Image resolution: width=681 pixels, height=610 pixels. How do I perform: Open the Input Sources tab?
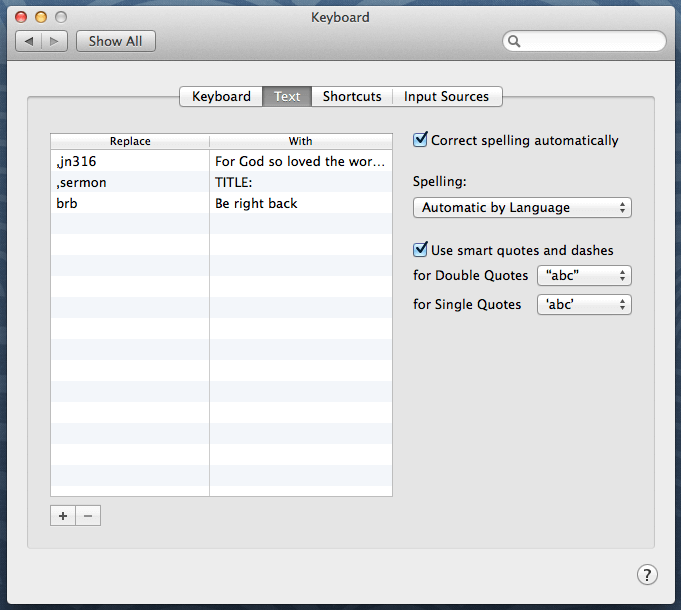(446, 97)
